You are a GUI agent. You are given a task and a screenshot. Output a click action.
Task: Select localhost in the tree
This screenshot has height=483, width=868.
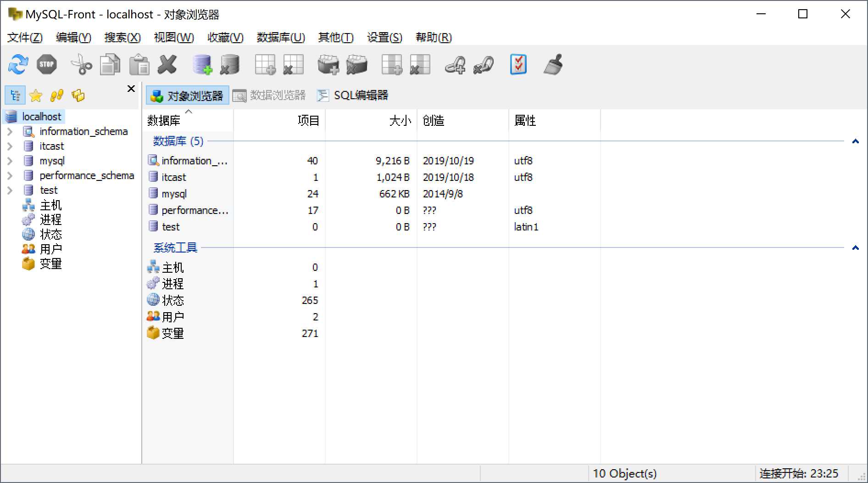pos(41,117)
